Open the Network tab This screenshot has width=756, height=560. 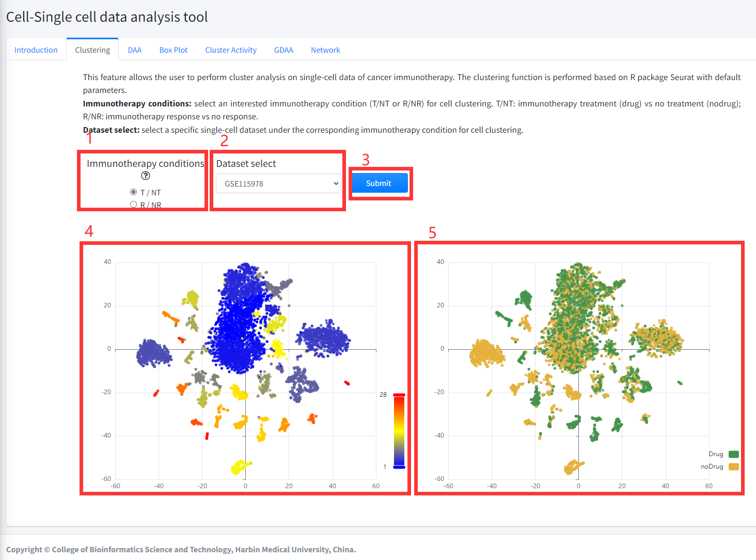point(325,50)
